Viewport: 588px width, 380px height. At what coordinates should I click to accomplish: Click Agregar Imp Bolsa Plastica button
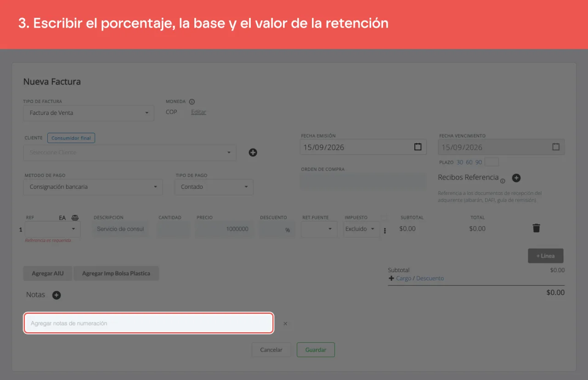pos(116,273)
